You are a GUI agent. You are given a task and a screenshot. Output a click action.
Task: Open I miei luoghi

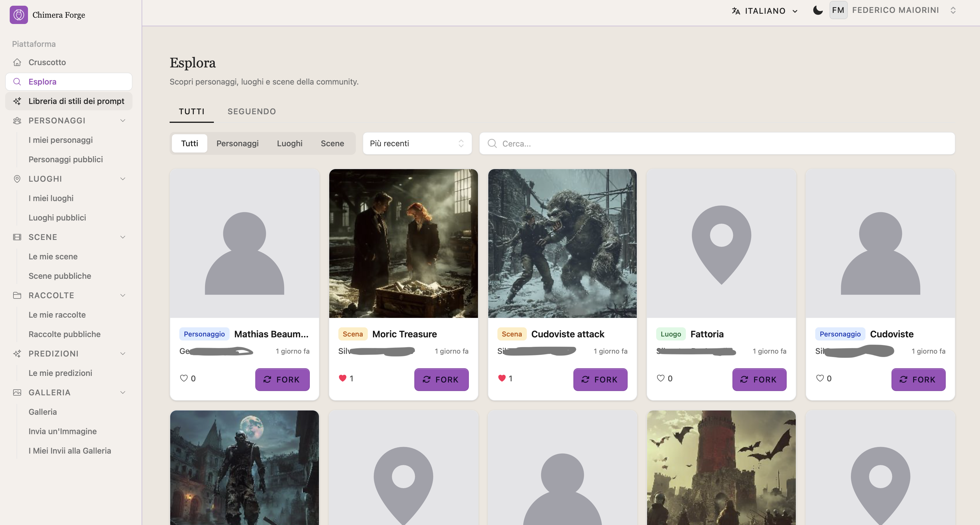tap(51, 198)
